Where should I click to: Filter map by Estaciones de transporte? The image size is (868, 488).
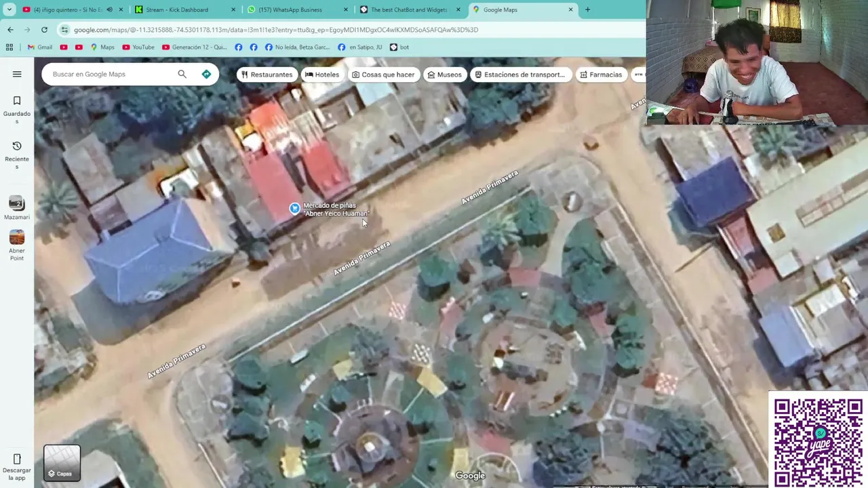[x=520, y=75]
